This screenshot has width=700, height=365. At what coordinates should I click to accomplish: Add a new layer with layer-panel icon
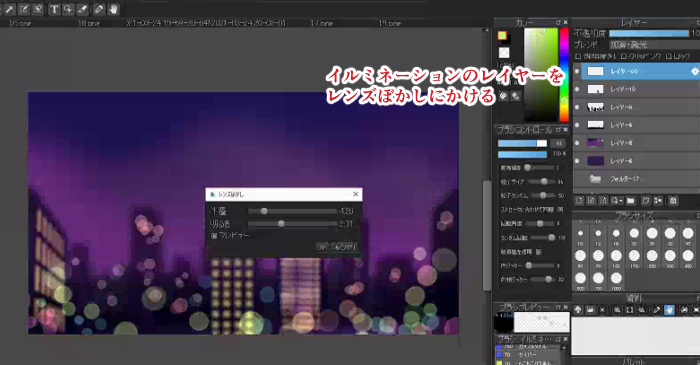(x=579, y=201)
